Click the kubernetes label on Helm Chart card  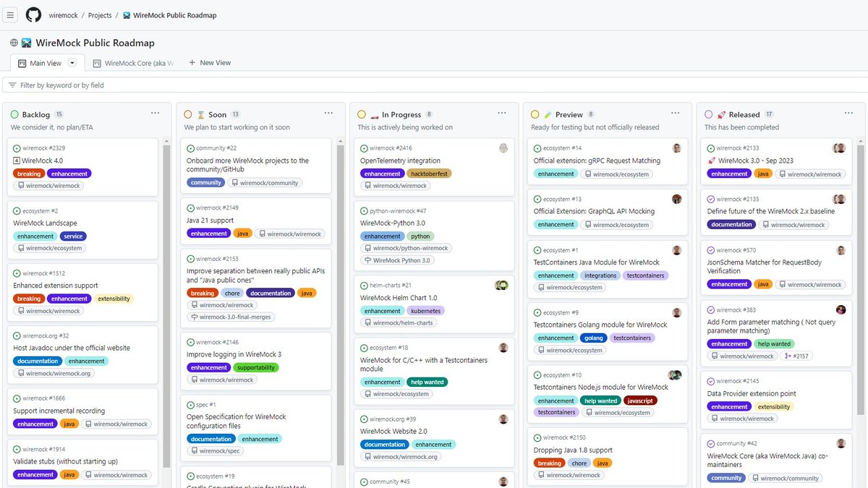(425, 311)
